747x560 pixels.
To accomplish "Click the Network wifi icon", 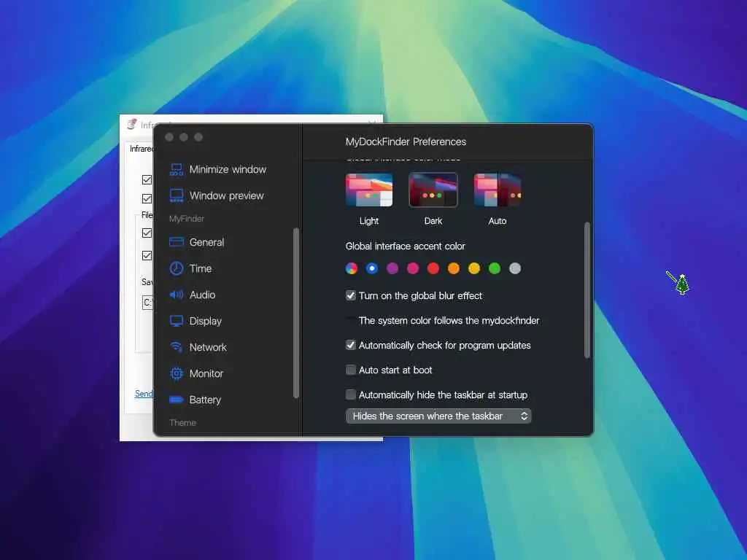I will [x=177, y=347].
